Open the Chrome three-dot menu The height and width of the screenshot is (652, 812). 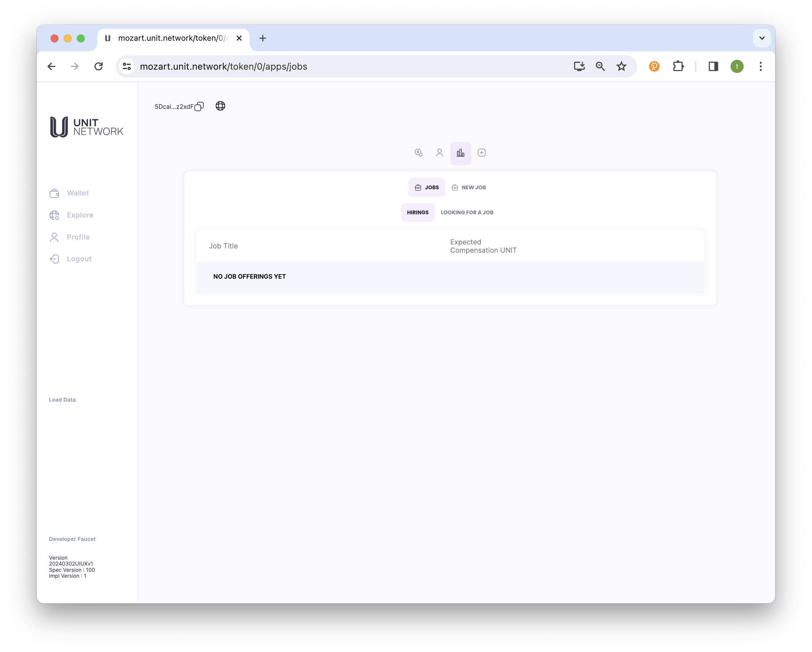pyautogui.click(x=760, y=66)
